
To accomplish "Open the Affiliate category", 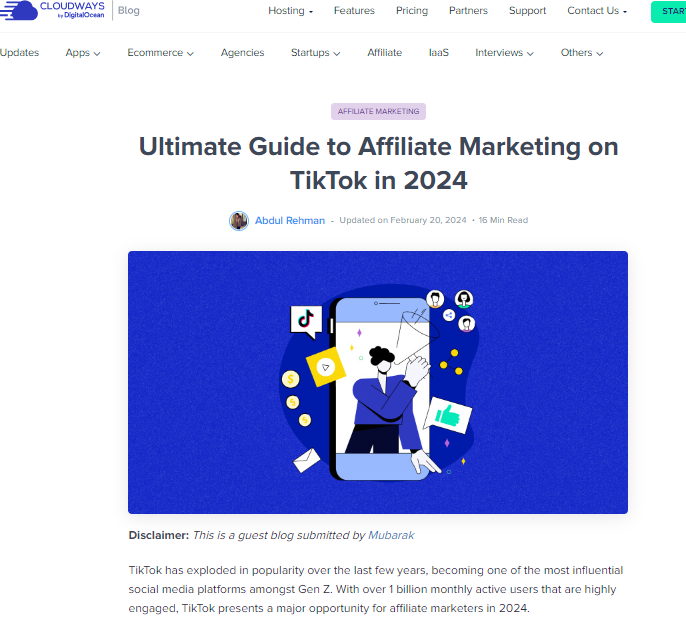I will coord(385,53).
